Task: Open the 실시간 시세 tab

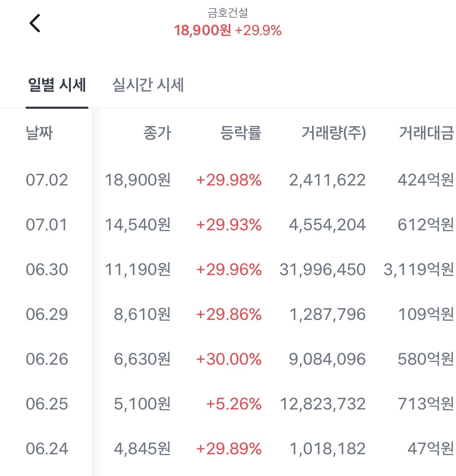Action: pyautogui.click(x=148, y=85)
